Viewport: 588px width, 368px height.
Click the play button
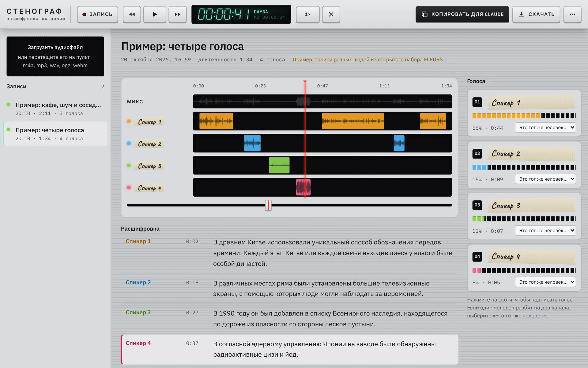155,14
